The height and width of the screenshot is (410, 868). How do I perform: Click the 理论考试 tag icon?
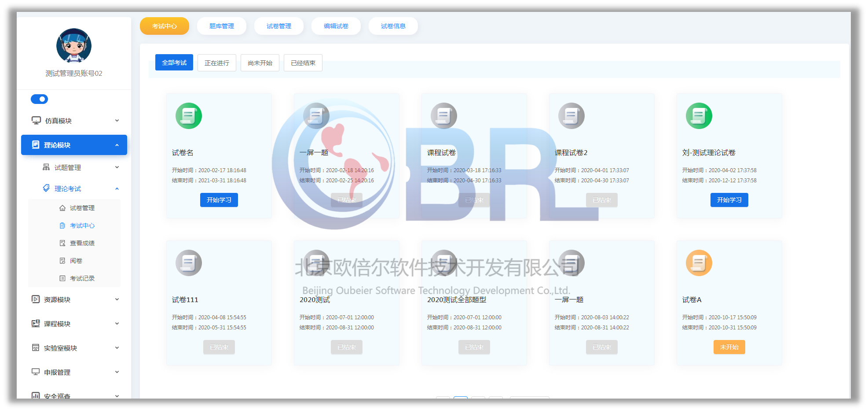[x=46, y=188]
